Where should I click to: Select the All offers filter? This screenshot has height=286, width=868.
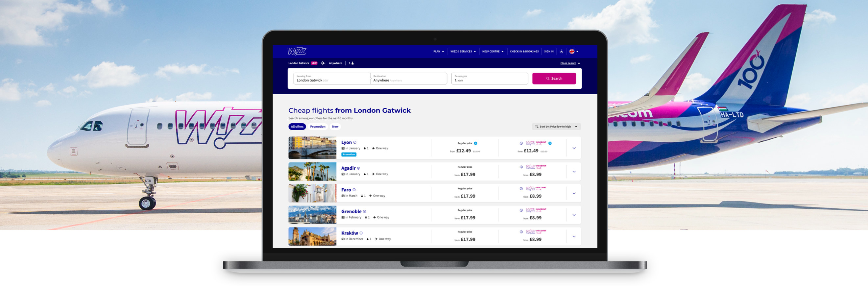[x=297, y=127]
